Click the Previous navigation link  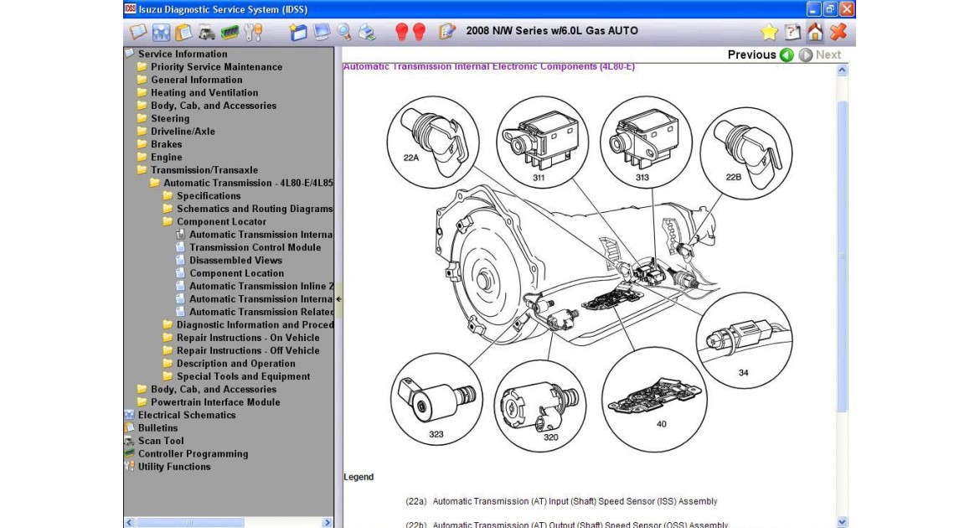tap(751, 55)
